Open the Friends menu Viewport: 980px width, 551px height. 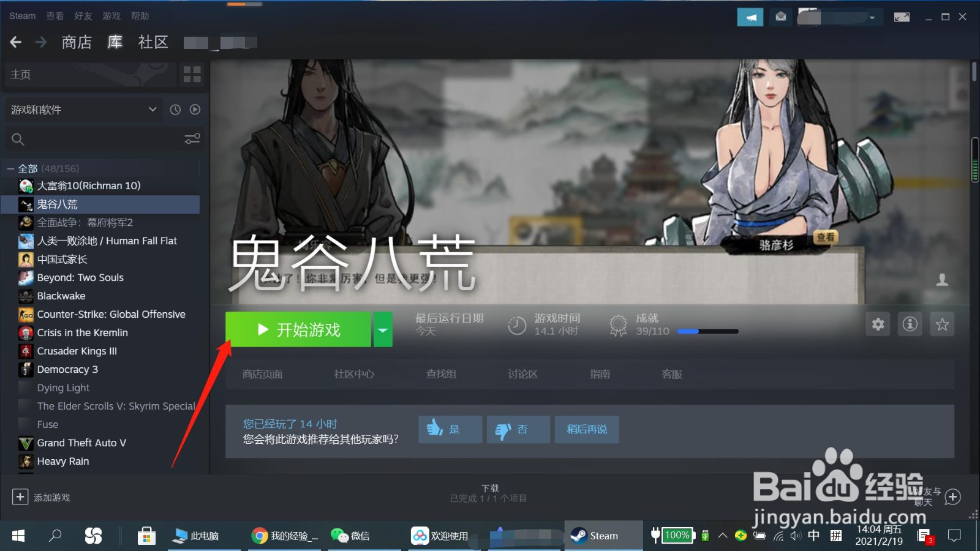tap(83, 16)
